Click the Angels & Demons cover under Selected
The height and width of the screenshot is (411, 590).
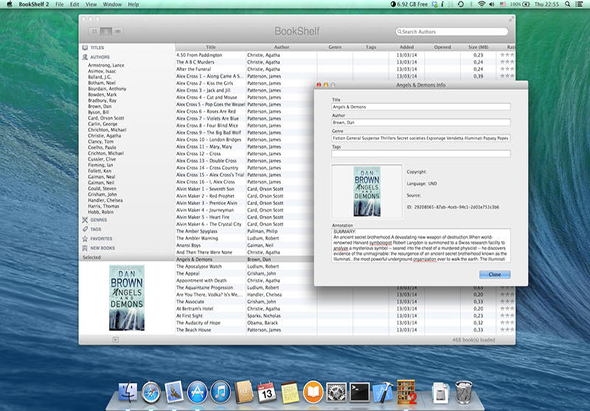127,298
